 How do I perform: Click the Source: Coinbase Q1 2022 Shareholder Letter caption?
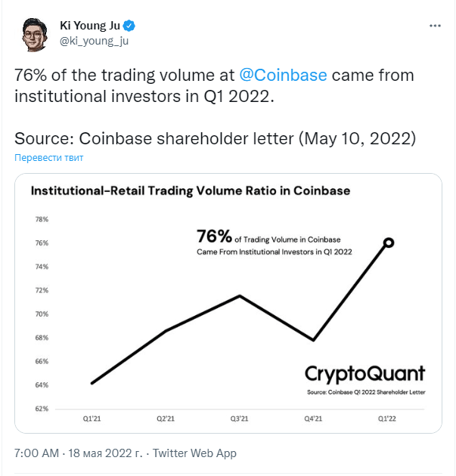tap(366, 392)
